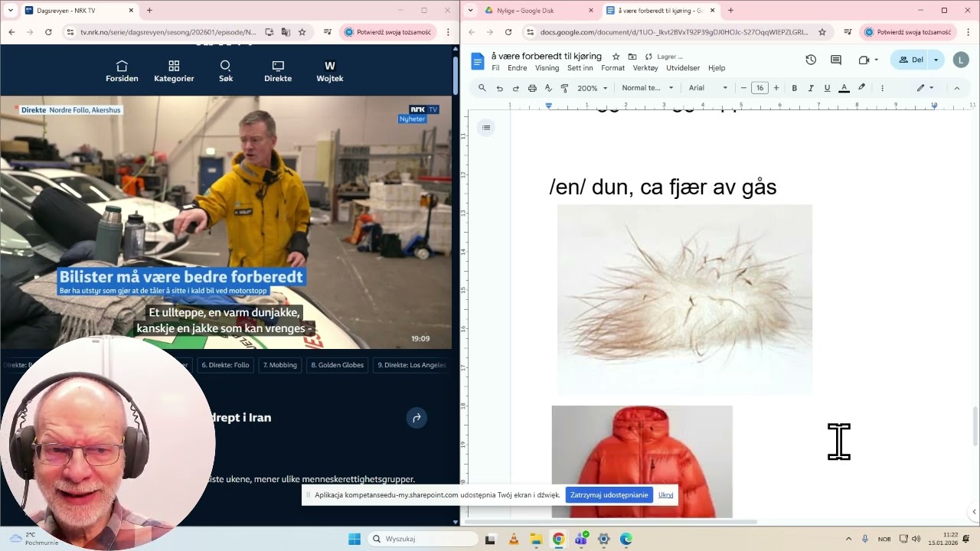Toggle underline formatting in Docs
This screenshot has height=551, width=980.
point(827,88)
